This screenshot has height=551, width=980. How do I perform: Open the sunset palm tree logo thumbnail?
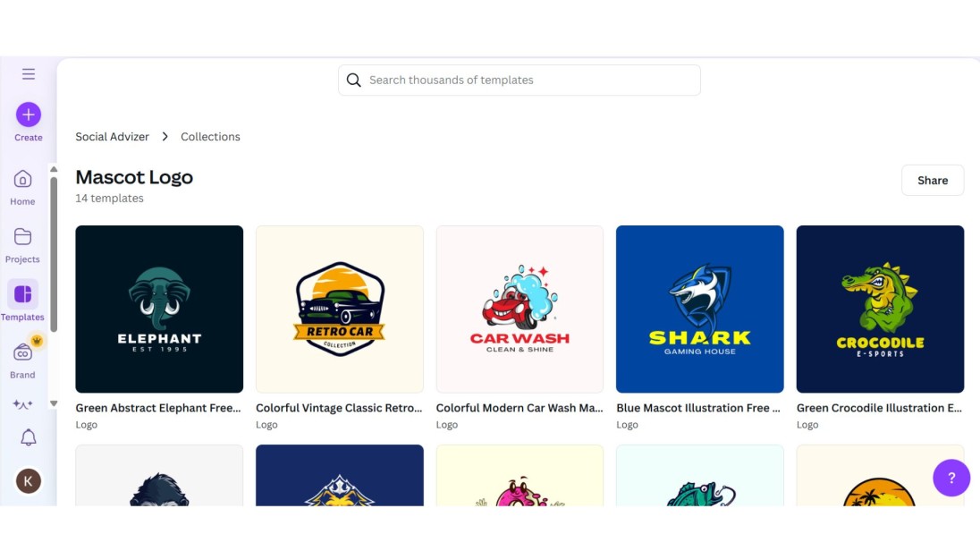click(x=880, y=475)
